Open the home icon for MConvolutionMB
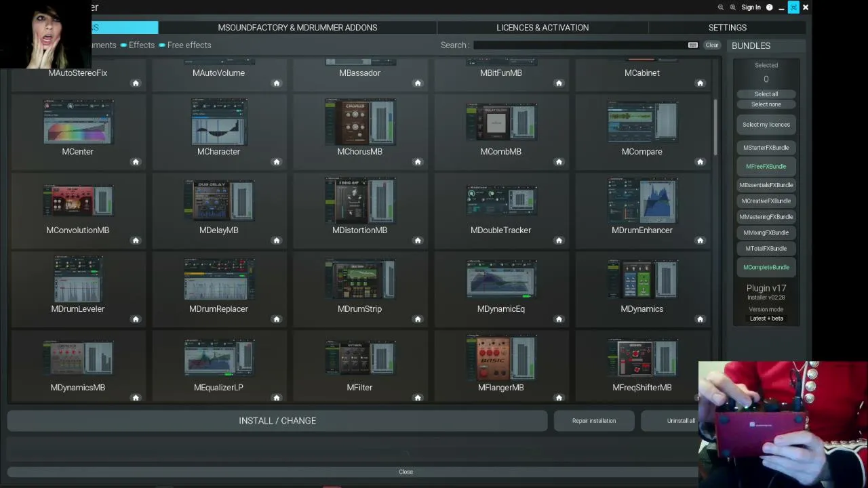The height and width of the screenshot is (488, 868). 136,241
